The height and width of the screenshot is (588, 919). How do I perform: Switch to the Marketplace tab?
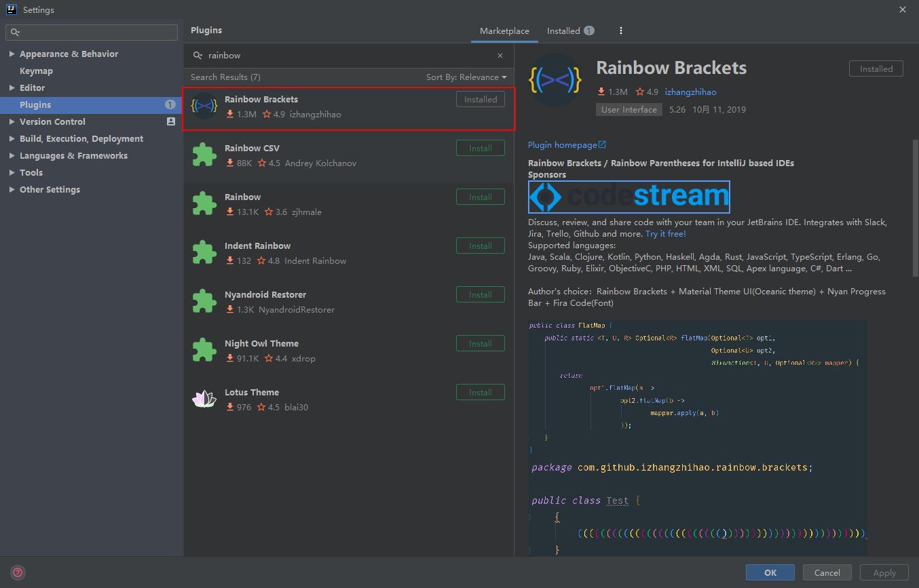[504, 31]
